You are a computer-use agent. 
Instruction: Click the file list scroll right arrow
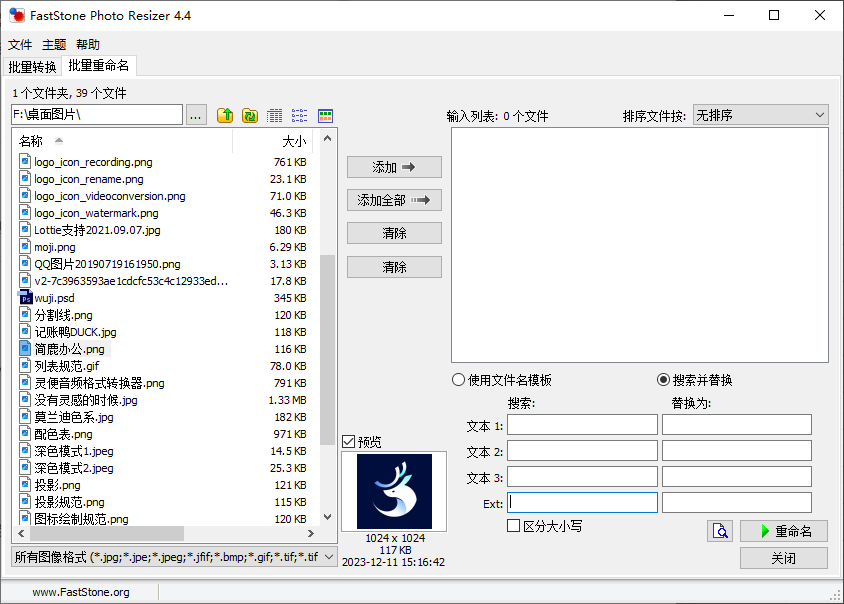(311, 533)
